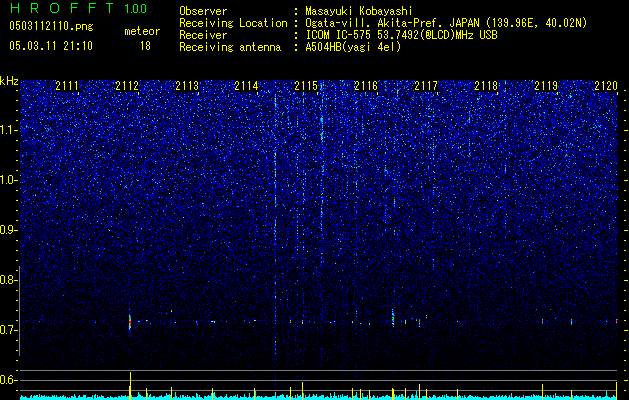The width and height of the screenshot is (629, 400).
Task: Click the 2115 time marker
Action: pos(306,85)
